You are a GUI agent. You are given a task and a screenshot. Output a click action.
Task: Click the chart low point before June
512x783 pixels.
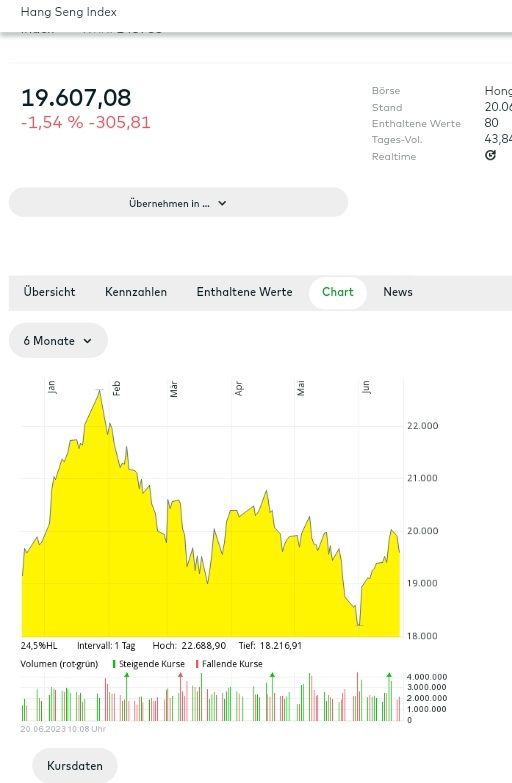[x=359, y=625]
